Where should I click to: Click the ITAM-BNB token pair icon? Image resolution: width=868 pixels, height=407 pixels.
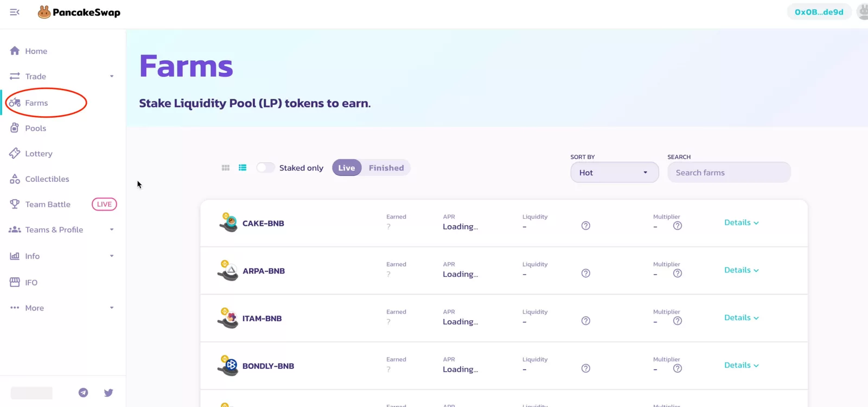pos(228,318)
